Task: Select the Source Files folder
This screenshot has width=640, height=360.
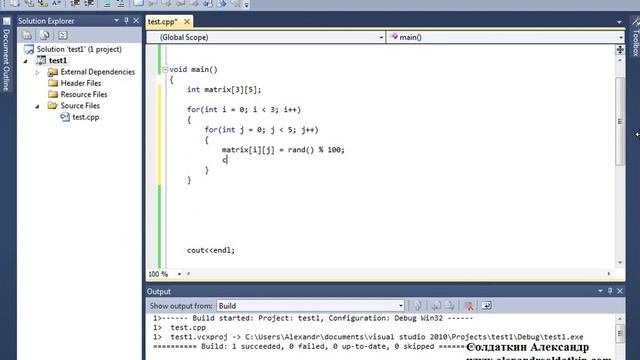Action: (x=80, y=106)
